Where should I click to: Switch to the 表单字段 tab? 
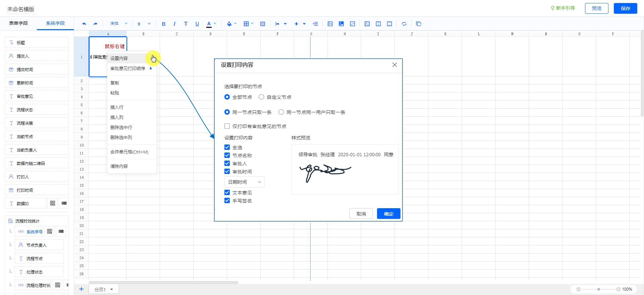click(18, 23)
